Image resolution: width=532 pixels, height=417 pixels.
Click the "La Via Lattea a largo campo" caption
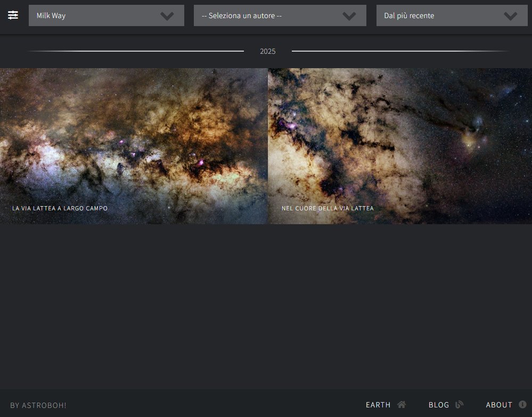coord(60,208)
